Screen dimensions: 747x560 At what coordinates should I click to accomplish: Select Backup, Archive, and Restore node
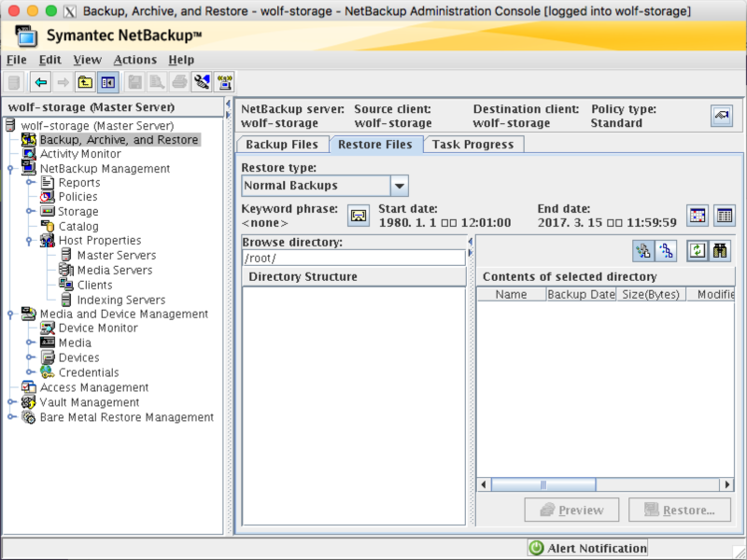(x=120, y=139)
